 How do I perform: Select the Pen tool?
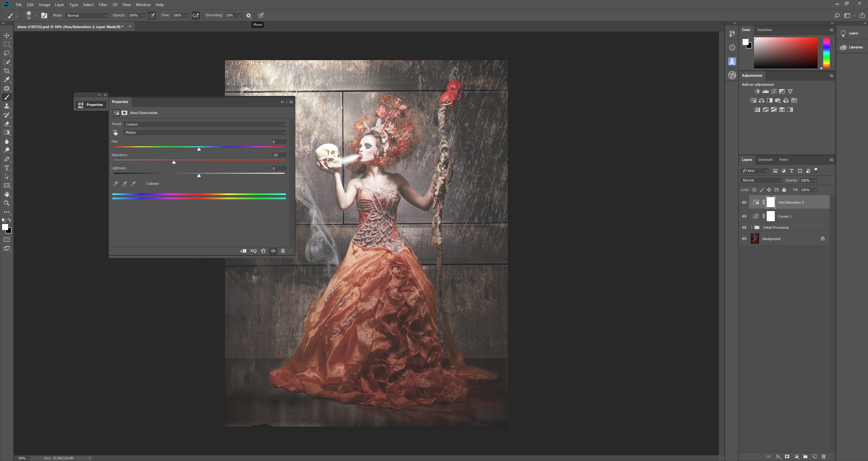click(7, 159)
